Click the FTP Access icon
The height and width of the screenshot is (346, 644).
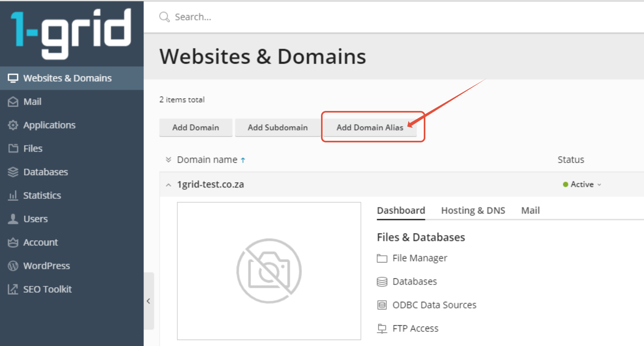pos(382,329)
